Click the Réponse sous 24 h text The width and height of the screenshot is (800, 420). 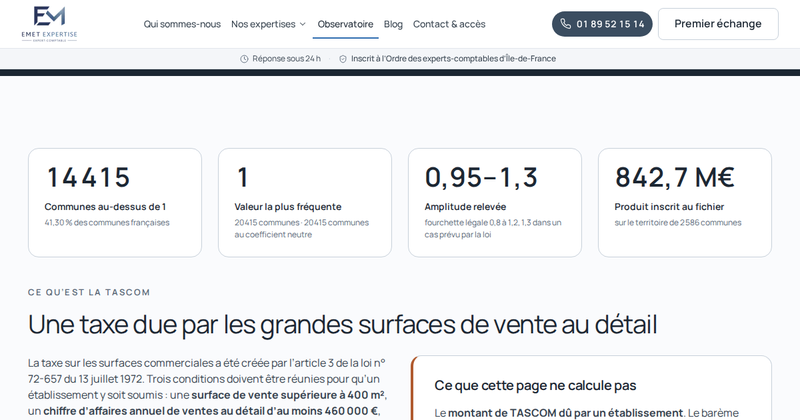point(286,59)
